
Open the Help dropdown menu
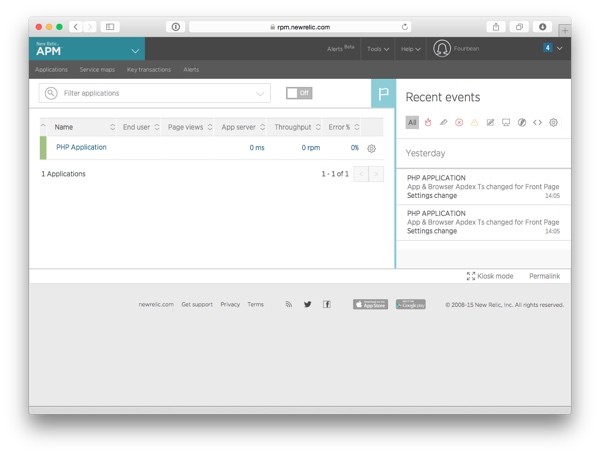coord(411,49)
